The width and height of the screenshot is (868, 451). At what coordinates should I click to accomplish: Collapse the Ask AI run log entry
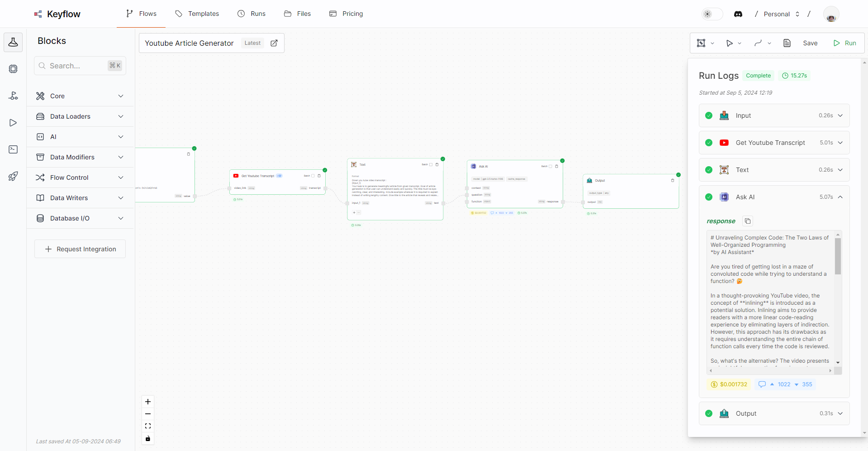[840, 197]
